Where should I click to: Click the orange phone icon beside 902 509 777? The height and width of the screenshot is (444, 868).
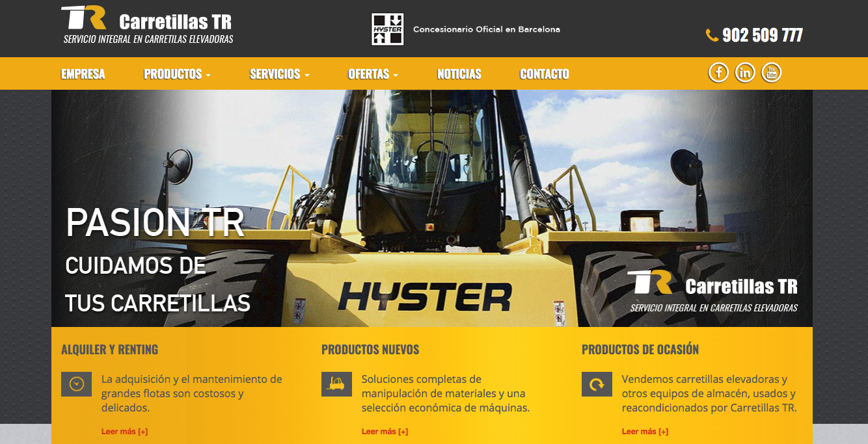pyautogui.click(x=712, y=35)
